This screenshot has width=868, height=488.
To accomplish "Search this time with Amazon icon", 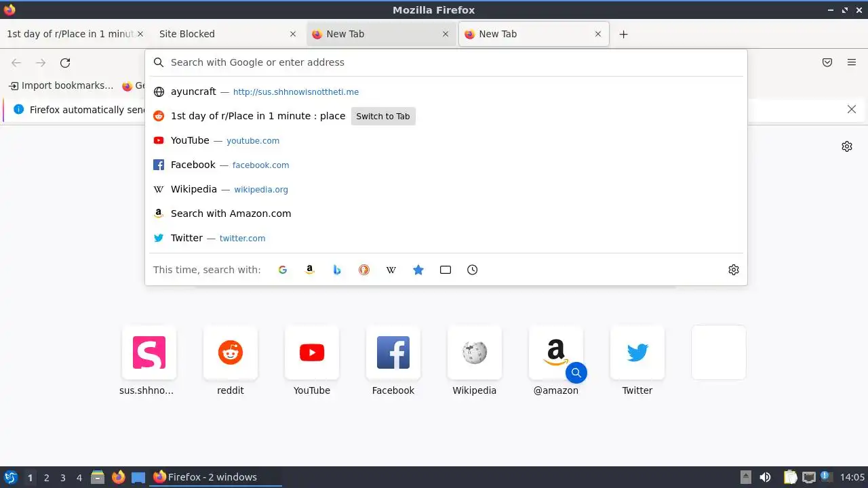I will coord(310,270).
